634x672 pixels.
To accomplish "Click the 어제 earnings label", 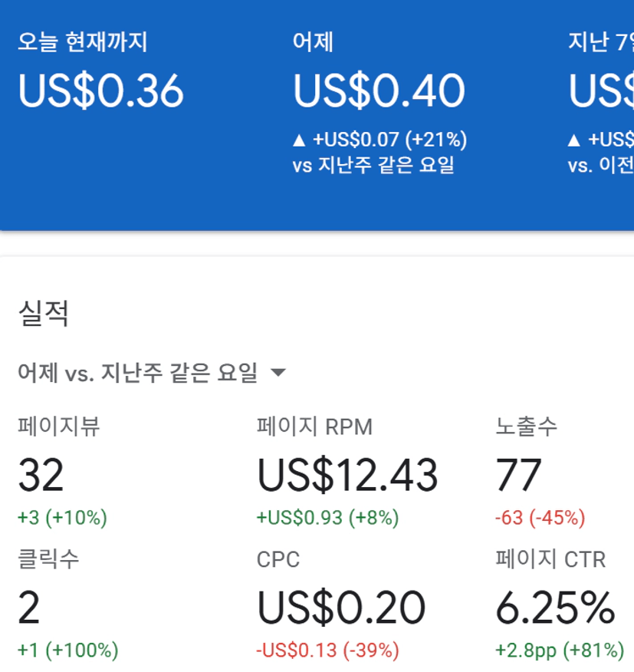I will click(314, 41).
